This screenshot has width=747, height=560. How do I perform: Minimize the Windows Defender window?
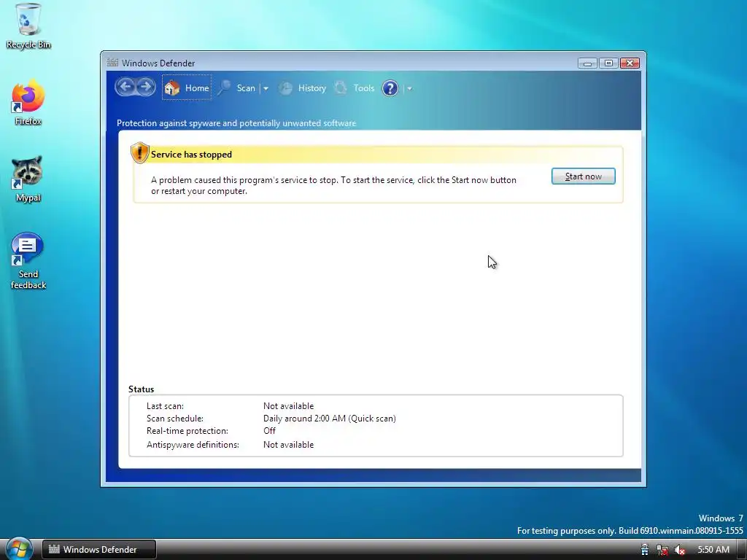(x=587, y=63)
